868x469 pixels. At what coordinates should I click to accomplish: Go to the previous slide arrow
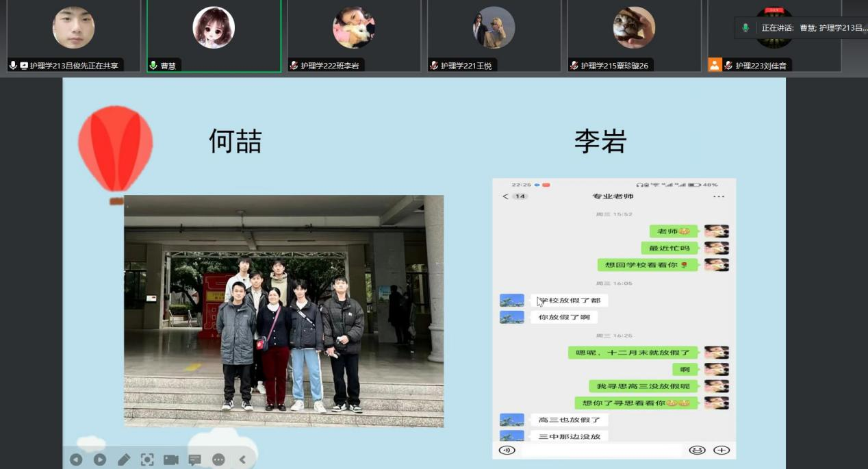tap(76, 459)
